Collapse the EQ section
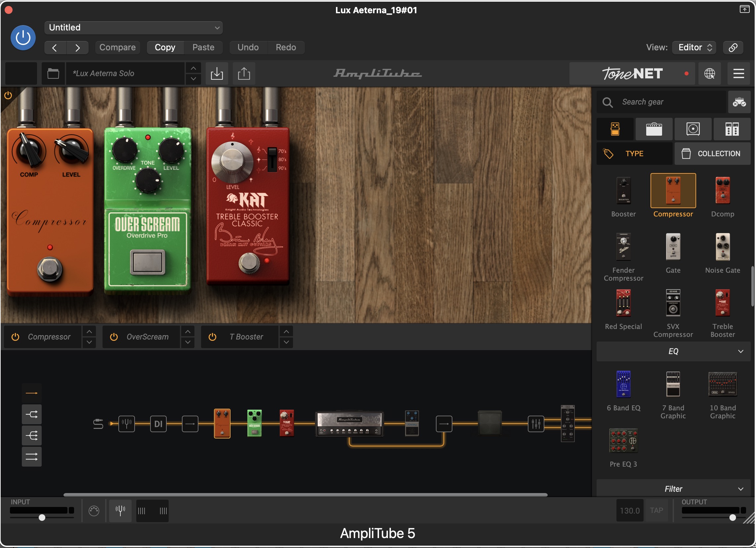The height and width of the screenshot is (548, 756). coord(673,351)
